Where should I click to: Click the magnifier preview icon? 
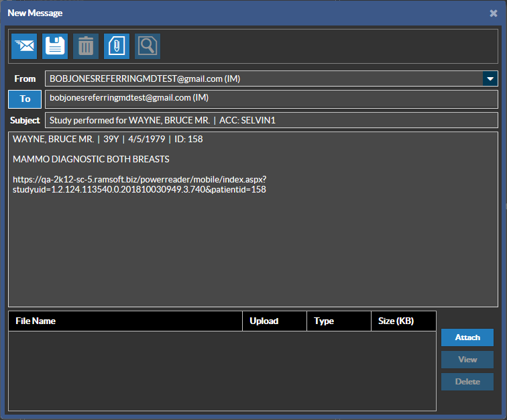[x=148, y=46]
